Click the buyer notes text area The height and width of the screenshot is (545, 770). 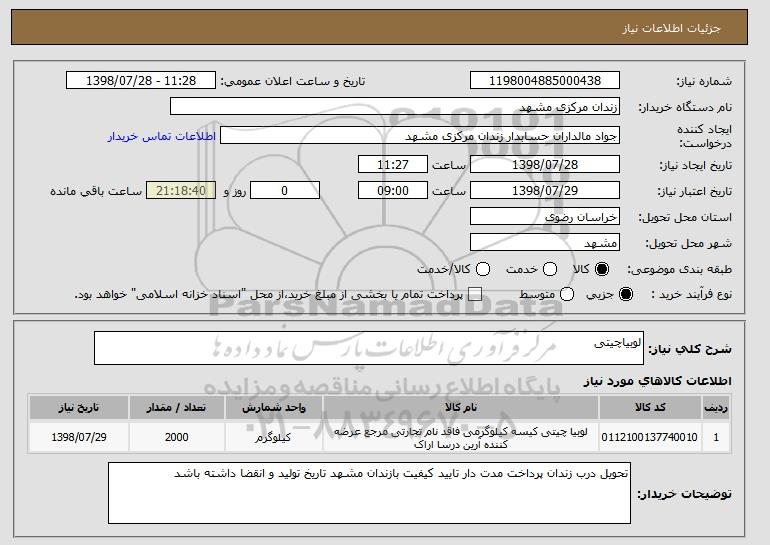pyautogui.click(x=369, y=493)
